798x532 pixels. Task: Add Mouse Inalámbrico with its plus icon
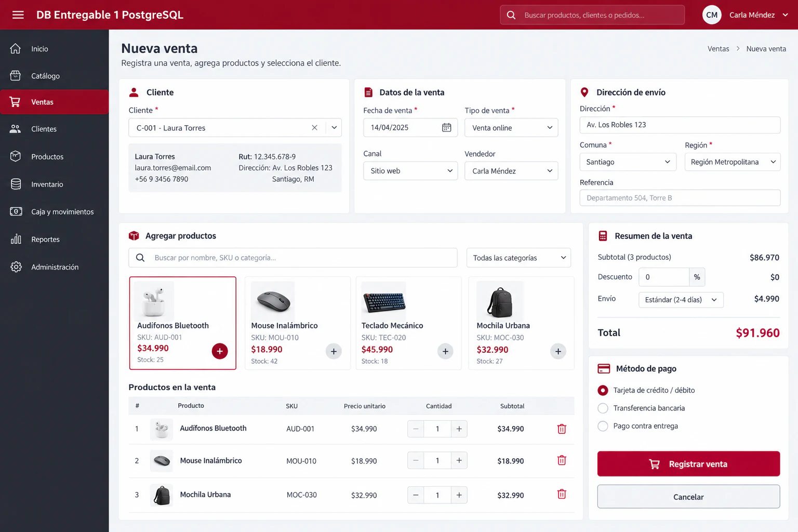pos(334,352)
